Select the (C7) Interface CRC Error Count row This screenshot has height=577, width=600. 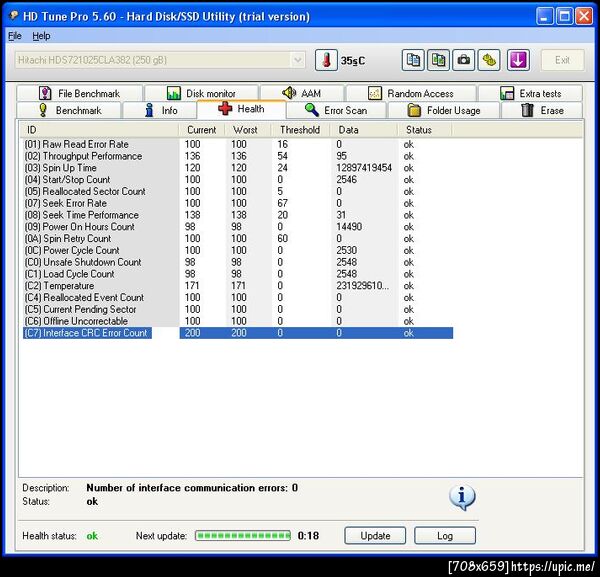tap(237, 333)
